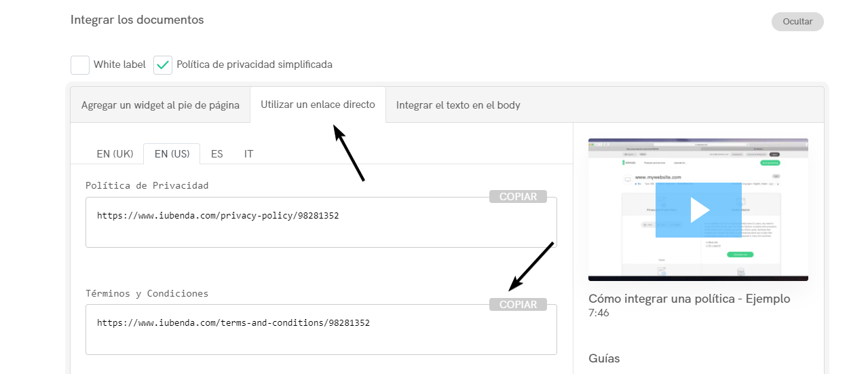868x374 pixels.
Task: Copy the Política de Privacidad link
Action: (x=518, y=197)
